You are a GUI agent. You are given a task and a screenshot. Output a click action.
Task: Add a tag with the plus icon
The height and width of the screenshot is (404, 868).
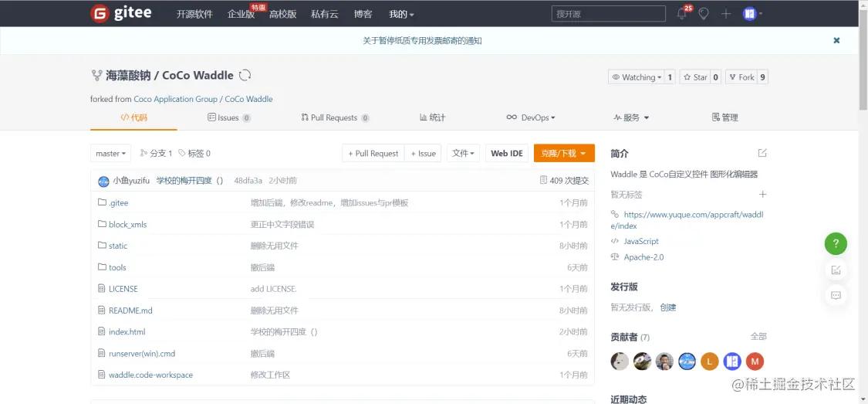coord(762,195)
